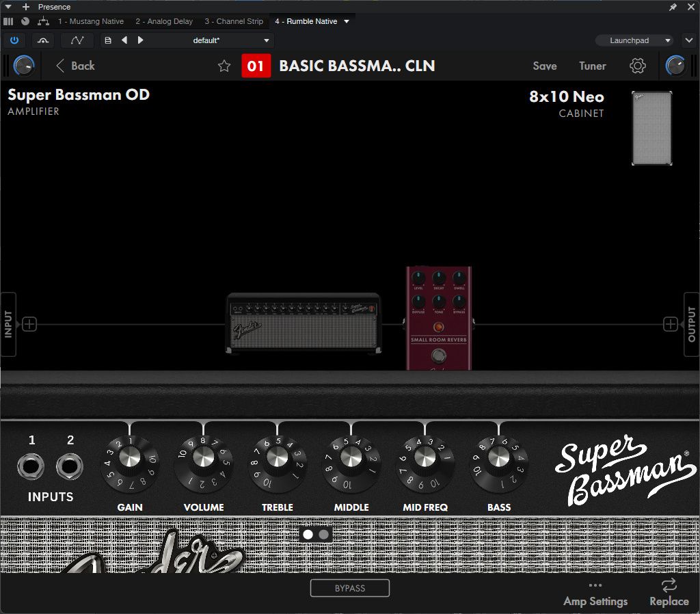Screen dimensions: 700x614
Task: Add a pedal at the input side
Action: 29,324
